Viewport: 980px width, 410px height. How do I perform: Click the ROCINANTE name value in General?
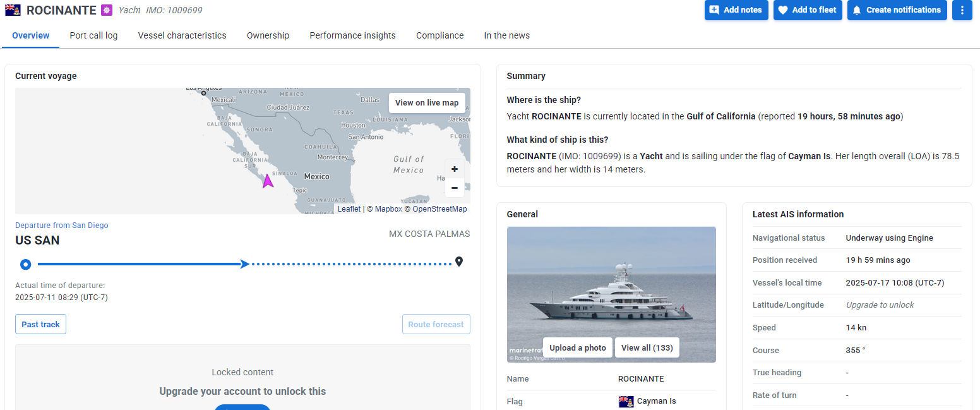coord(641,379)
